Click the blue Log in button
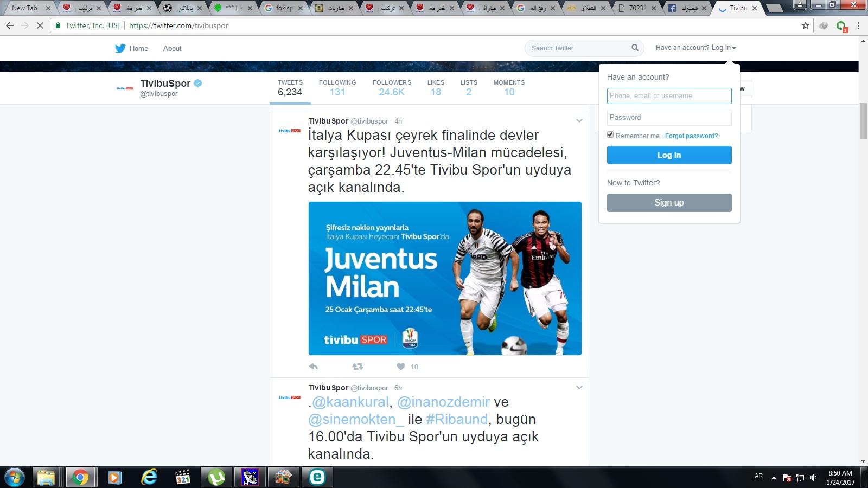Image resolution: width=868 pixels, height=488 pixels. click(x=669, y=155)
